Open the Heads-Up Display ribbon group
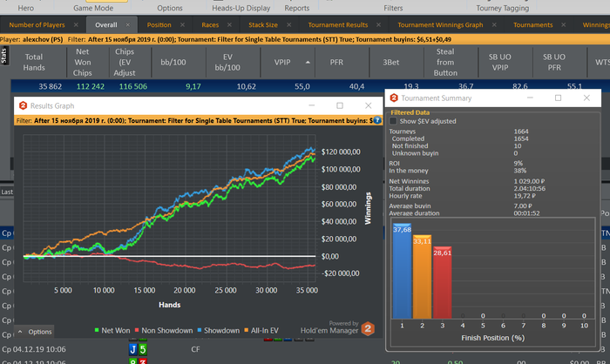The height and width of the screenshot is (364, 610). click(x=241, y=8)
